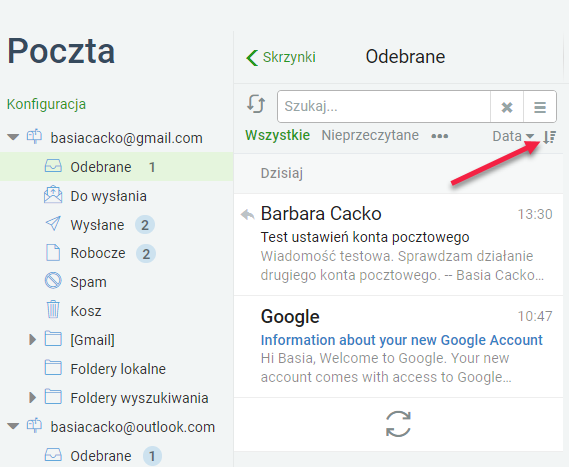Click the more filters ellipsis
Image resolution: width=569 pixels, height=467 pixels.
[440, 136]
